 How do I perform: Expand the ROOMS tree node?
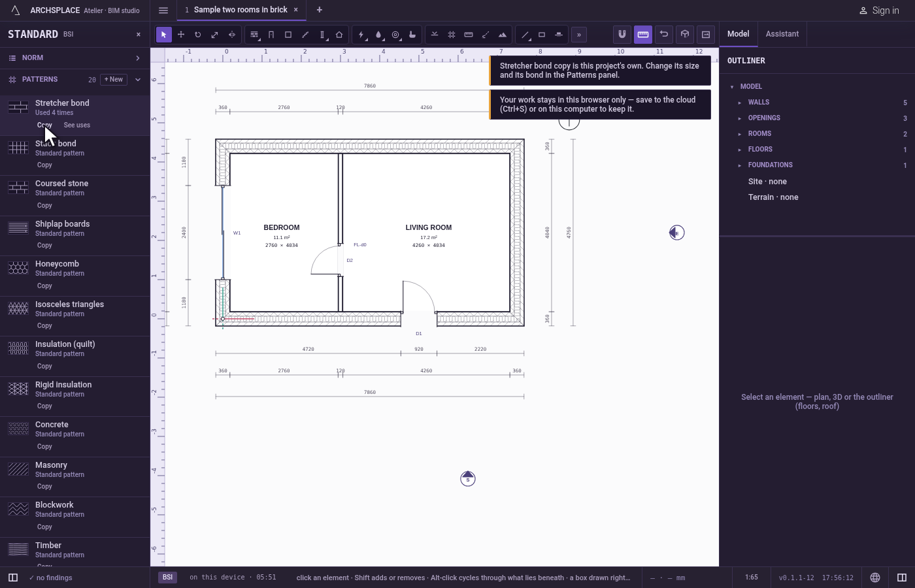pyautogui.click(x=740, y=134)
